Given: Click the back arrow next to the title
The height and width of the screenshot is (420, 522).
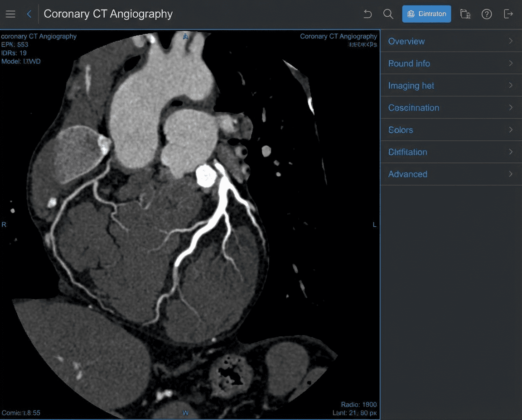Looking at the screenshot, I should 28,14.
